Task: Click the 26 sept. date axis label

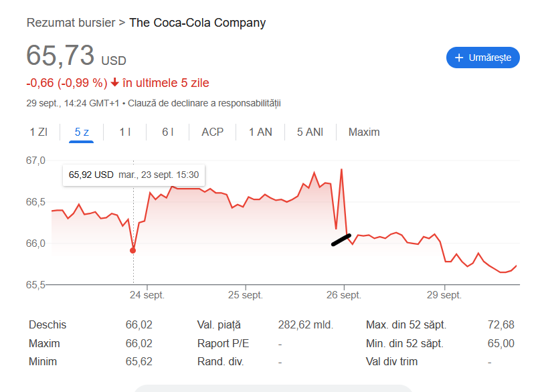Action: [343, 294]
